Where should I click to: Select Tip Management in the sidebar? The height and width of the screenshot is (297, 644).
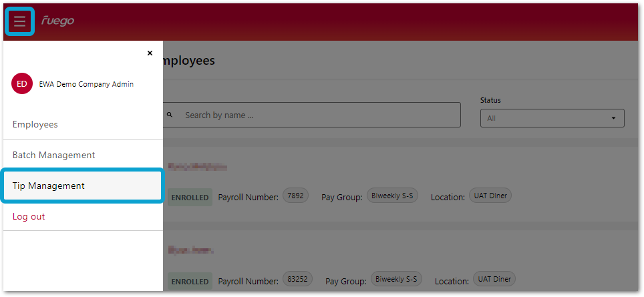tap(49, 186)
